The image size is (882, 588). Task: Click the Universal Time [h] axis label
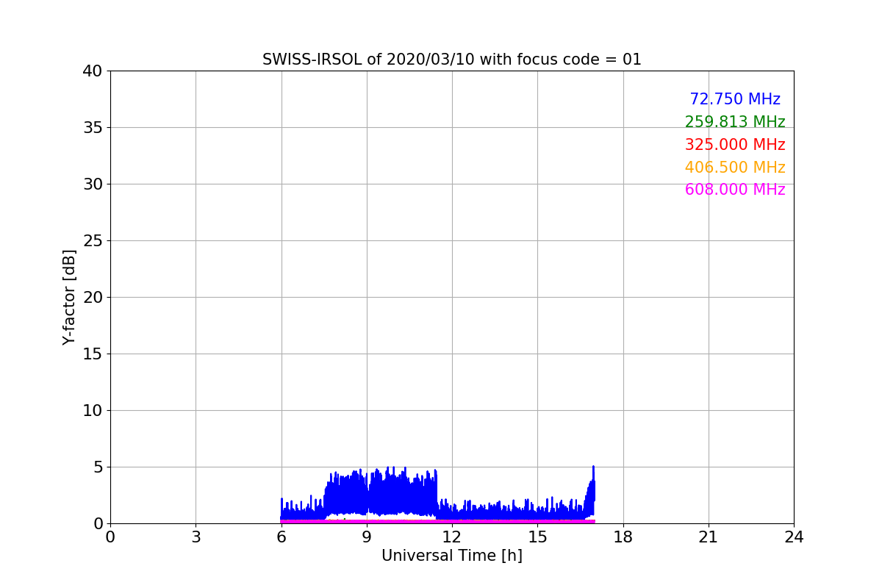pyautogui.click(x=451, y=556)
